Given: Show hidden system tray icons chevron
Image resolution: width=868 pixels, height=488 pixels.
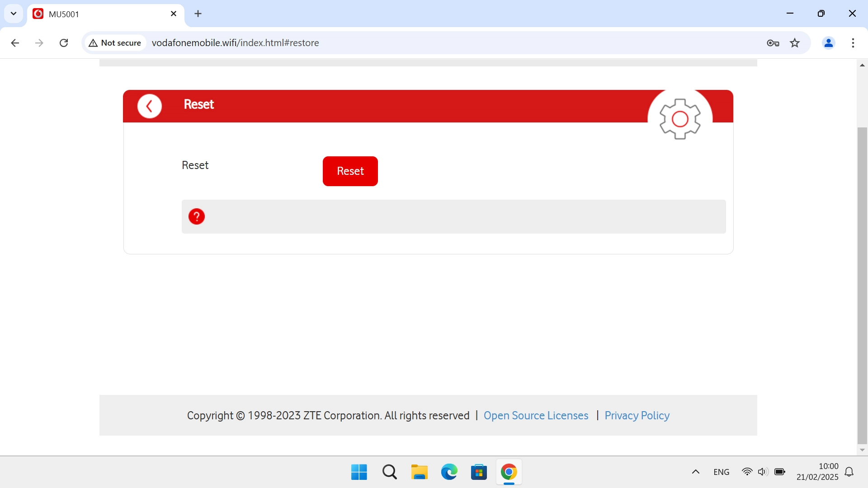Looking at the screenshot, I should (x=696, y=472).
